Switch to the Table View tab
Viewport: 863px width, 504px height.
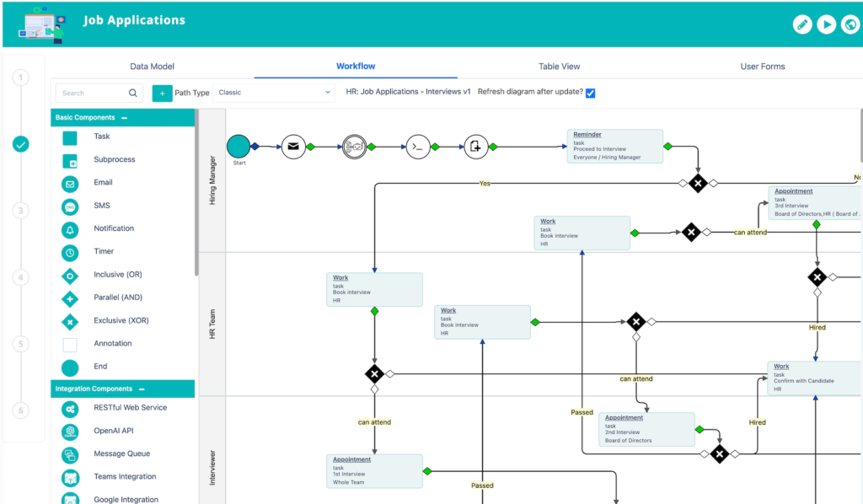pos(559,66)
